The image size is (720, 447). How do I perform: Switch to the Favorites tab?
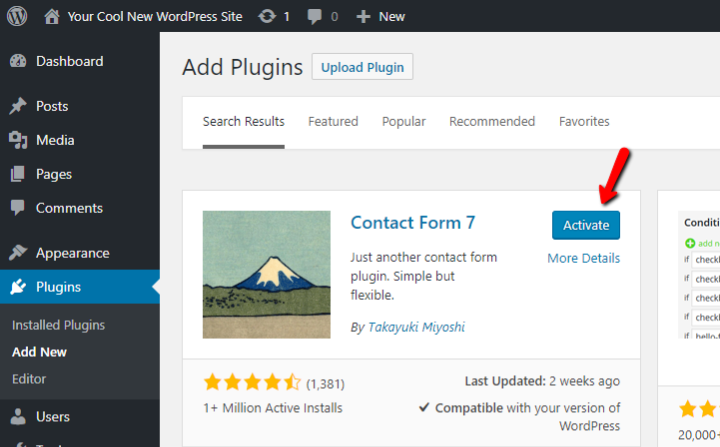[x=584, y=121]
